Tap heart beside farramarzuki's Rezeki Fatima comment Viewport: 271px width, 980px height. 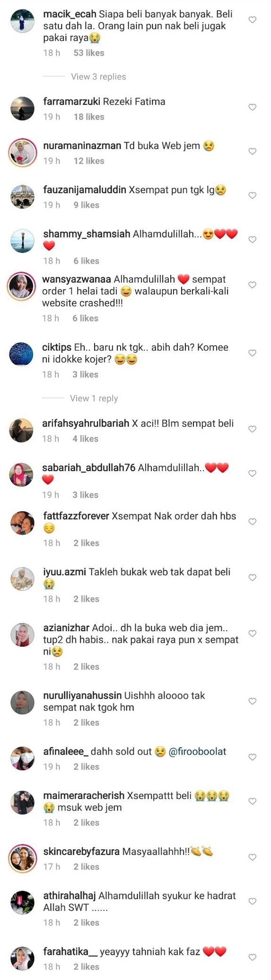[253, 107]
